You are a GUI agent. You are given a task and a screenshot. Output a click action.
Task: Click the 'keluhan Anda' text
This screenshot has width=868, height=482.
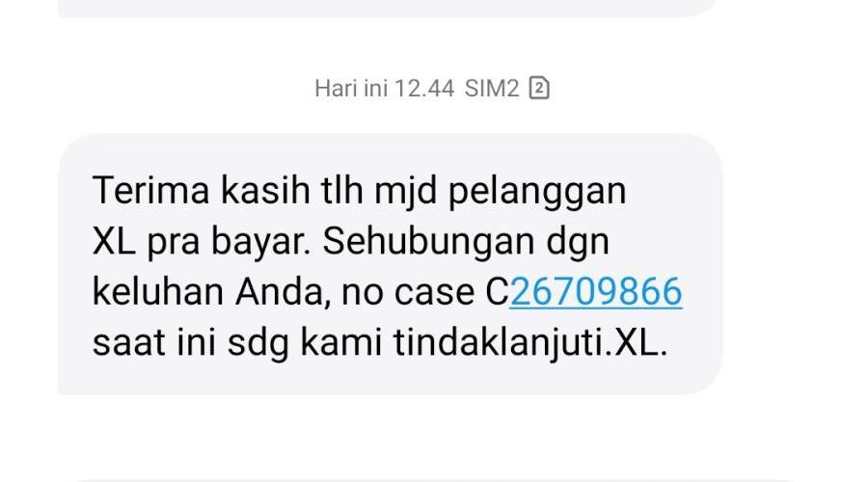point(211,292)
